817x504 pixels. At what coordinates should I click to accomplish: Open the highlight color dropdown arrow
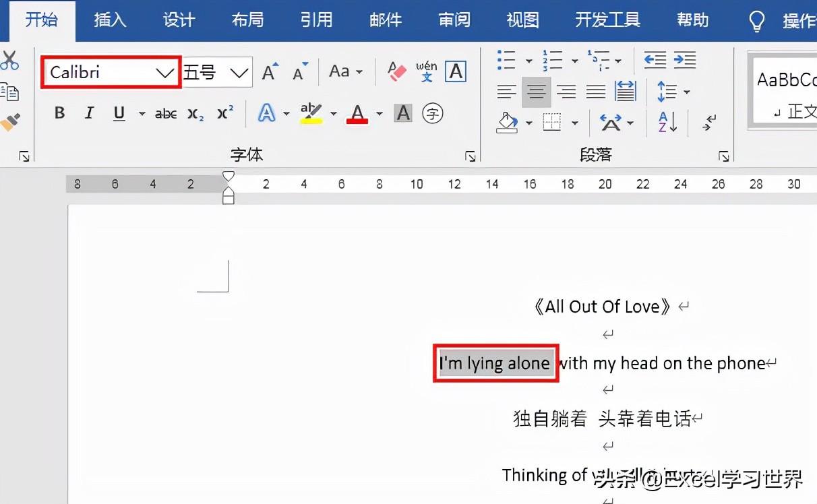coord(333,113)
